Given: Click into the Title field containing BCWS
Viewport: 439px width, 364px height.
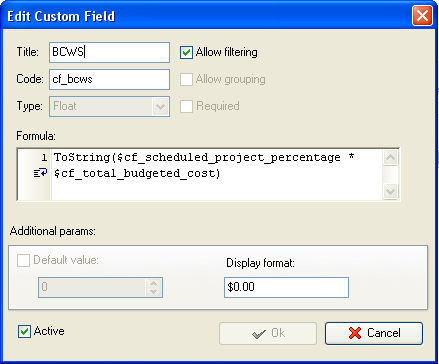Looking at the screenshot, I should [x=109, y=52].
